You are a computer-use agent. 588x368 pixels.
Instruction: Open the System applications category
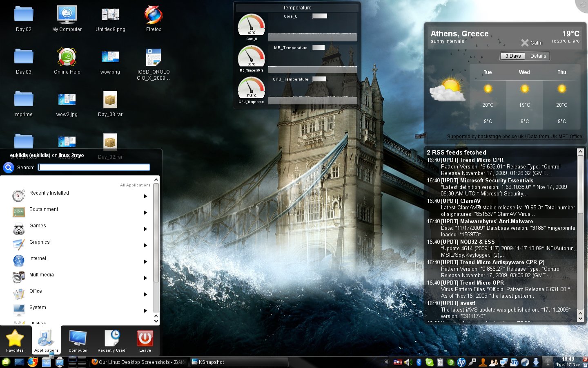[80, 310]
